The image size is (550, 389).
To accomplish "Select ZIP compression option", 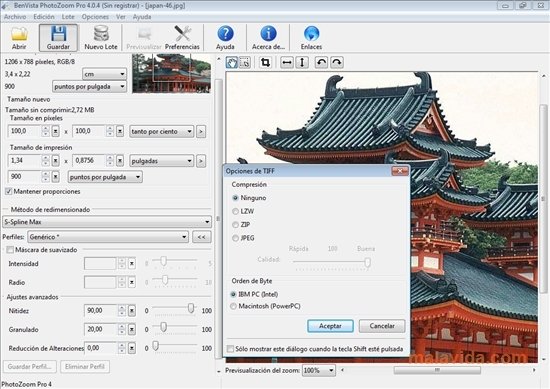I will [x=235, y=224].
